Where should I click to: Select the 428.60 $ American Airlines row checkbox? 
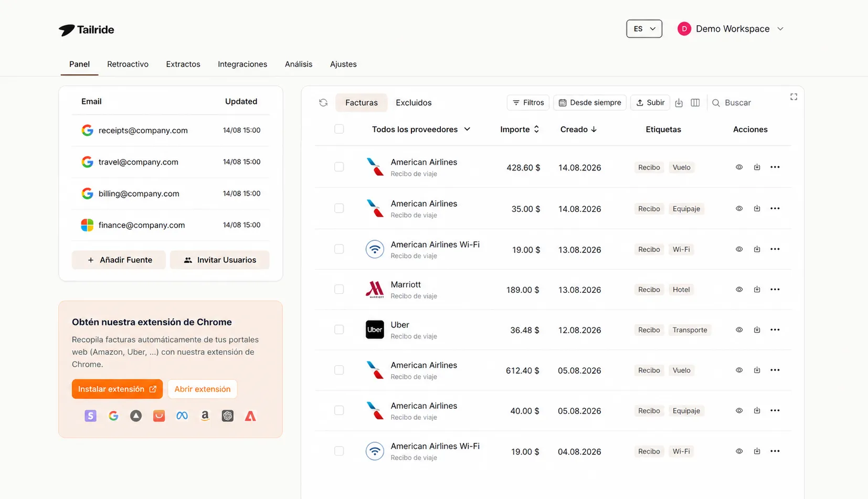click(339, 167)
